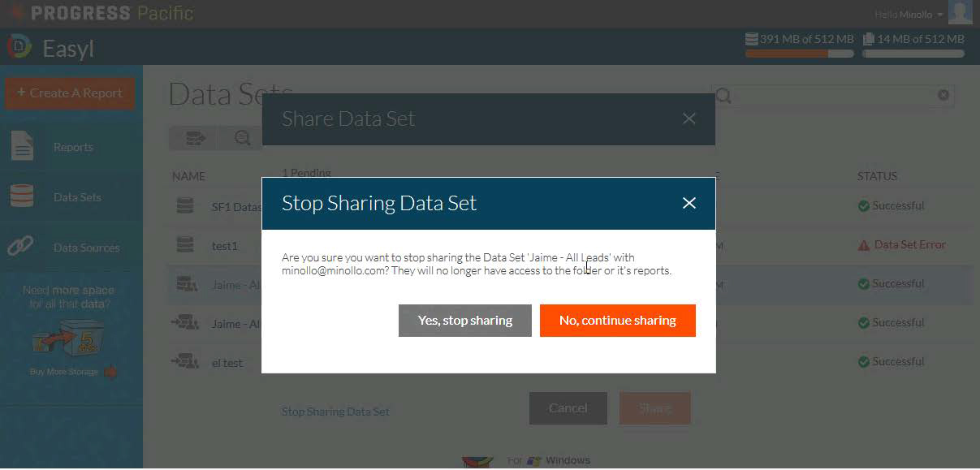Click the user avatar picture
The image size is (980, 470).
pyautogui.click(x=961, y=12)
